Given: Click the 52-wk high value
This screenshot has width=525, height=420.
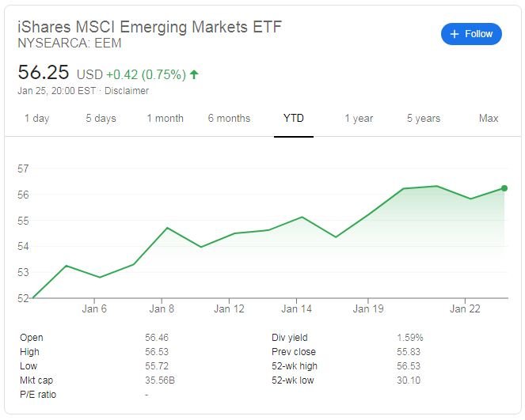Looking at the screenshot, I should (409, 366).
